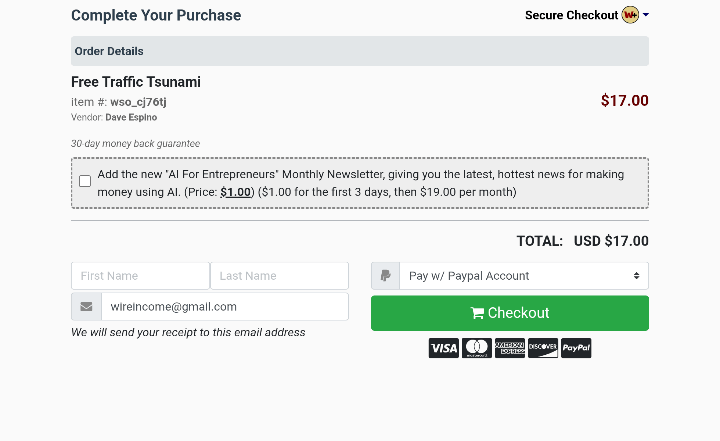Viewport: 720px width, 441px height.
Task: Tick the AI For Entrepreneurs newsletter checkbox
Action: 85,181
